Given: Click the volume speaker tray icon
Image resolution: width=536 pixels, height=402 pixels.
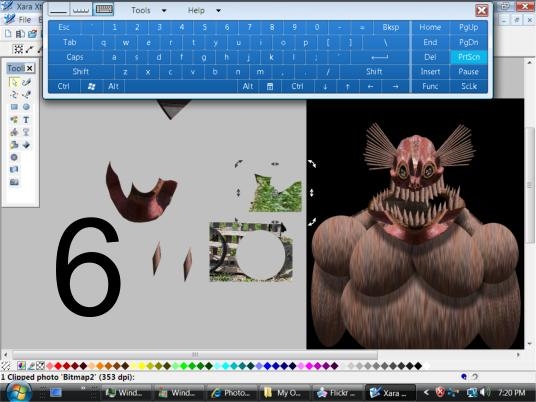Looking at the screenshot, I should pos(484,392).
